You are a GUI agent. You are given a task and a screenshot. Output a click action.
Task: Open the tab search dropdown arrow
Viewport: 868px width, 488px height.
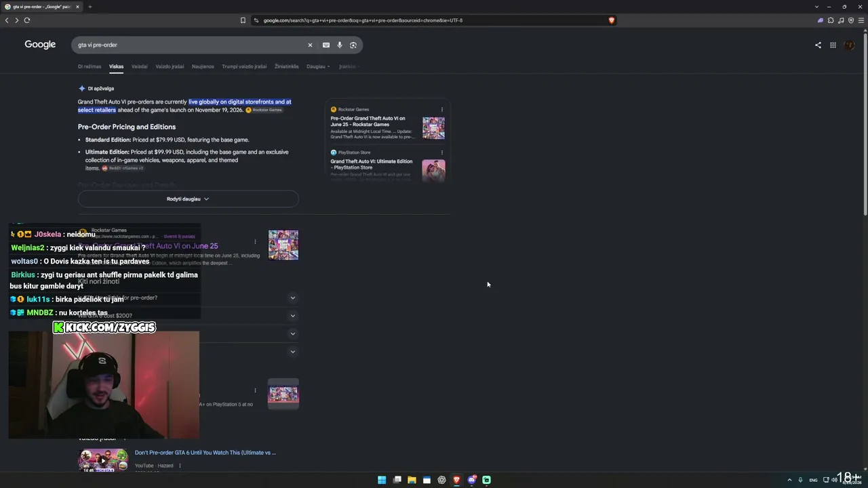816,7
